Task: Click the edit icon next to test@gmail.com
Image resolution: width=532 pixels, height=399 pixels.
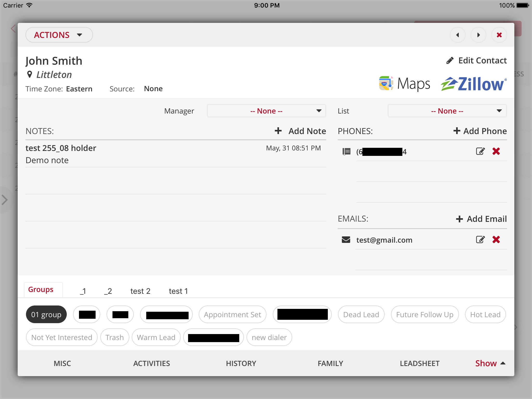Action: (x=481, y=240)
